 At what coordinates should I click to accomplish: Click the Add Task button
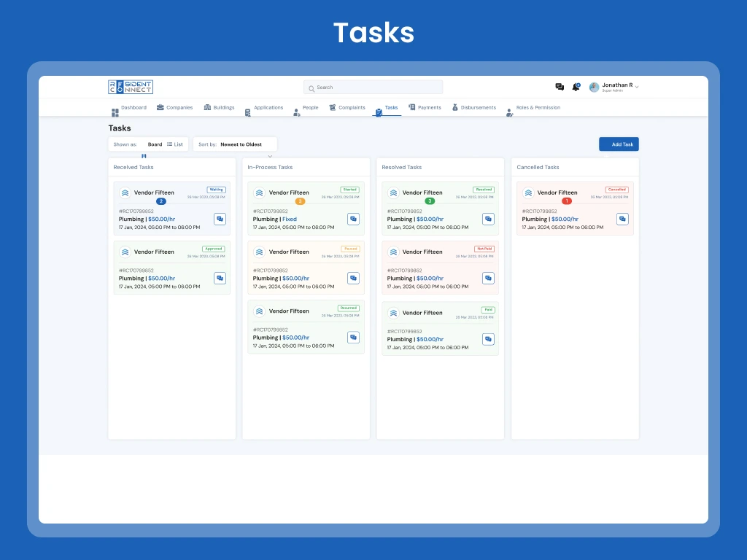click(x=619, y=144)
